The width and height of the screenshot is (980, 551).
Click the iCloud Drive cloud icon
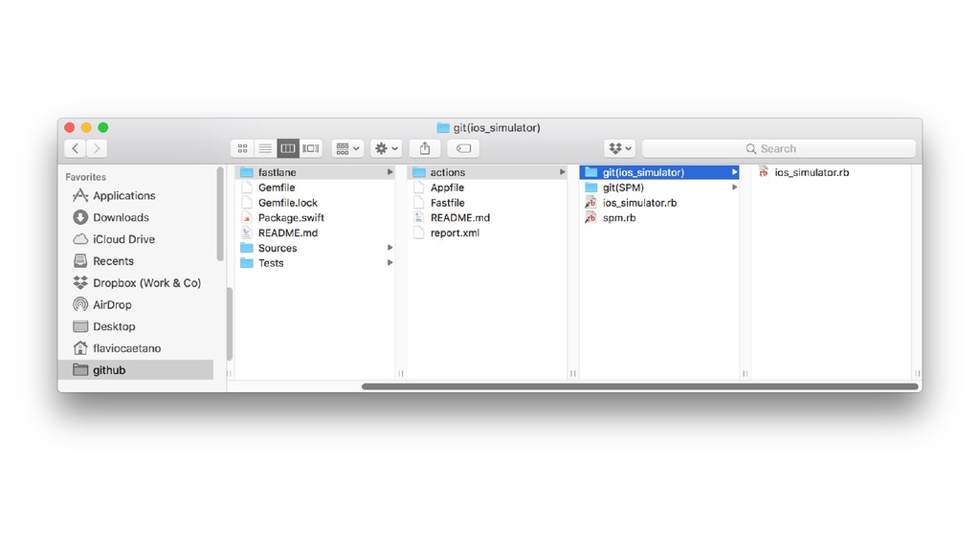click(80, 239)
